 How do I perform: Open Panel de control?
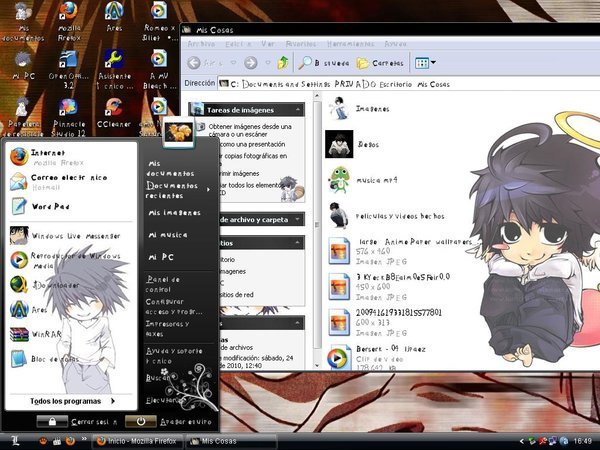pos(163,284)
